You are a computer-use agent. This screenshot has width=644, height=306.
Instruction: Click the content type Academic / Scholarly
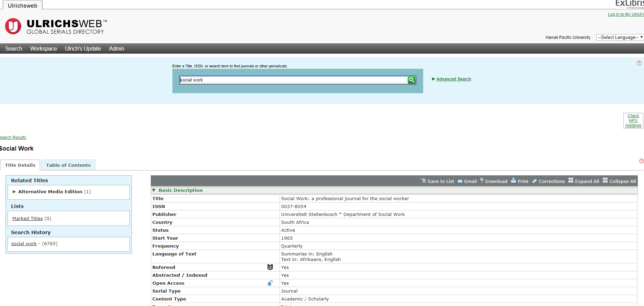(x=305, y=299)
